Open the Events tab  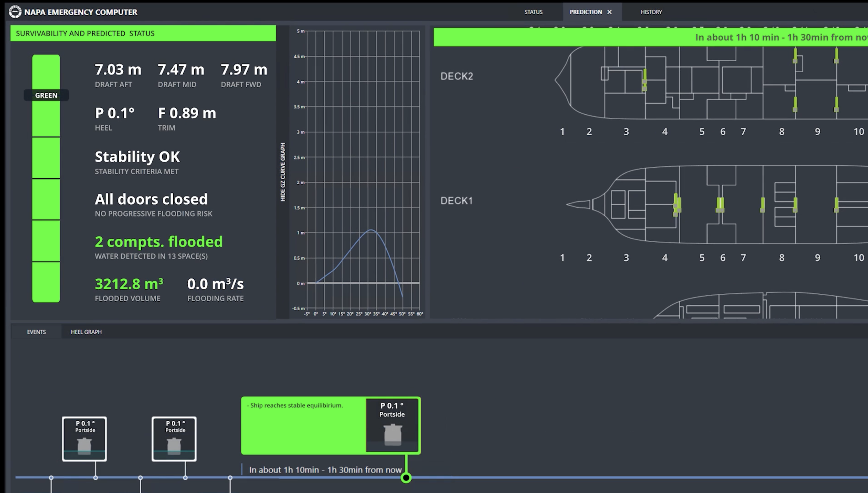[x=36, y=332]
